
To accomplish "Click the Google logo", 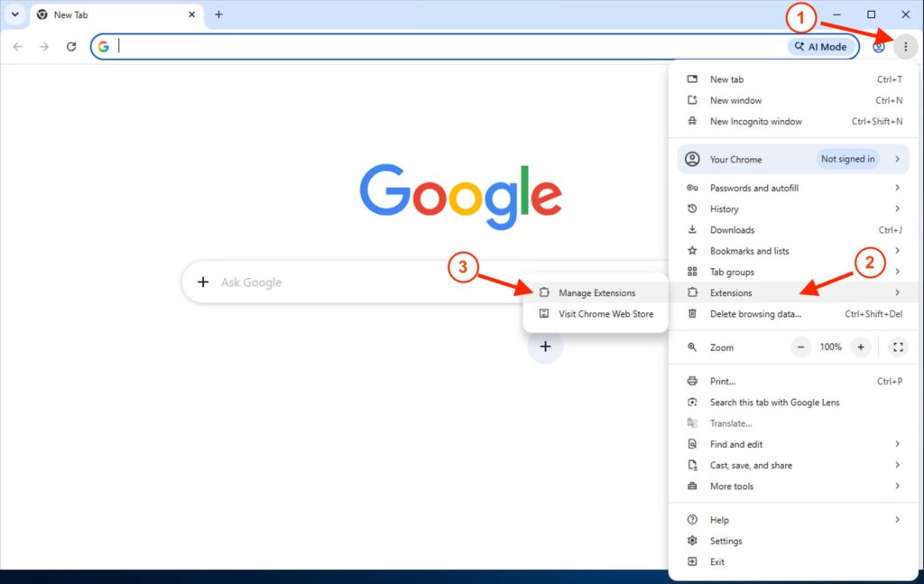I will pyautogui.click(x=461, y=196).
